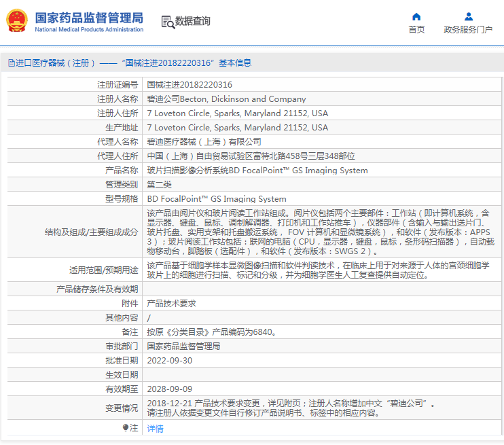Select registration number value 国械注进20182220316
The width and height of the screenshot is (504, 445).
click(190, 85)
